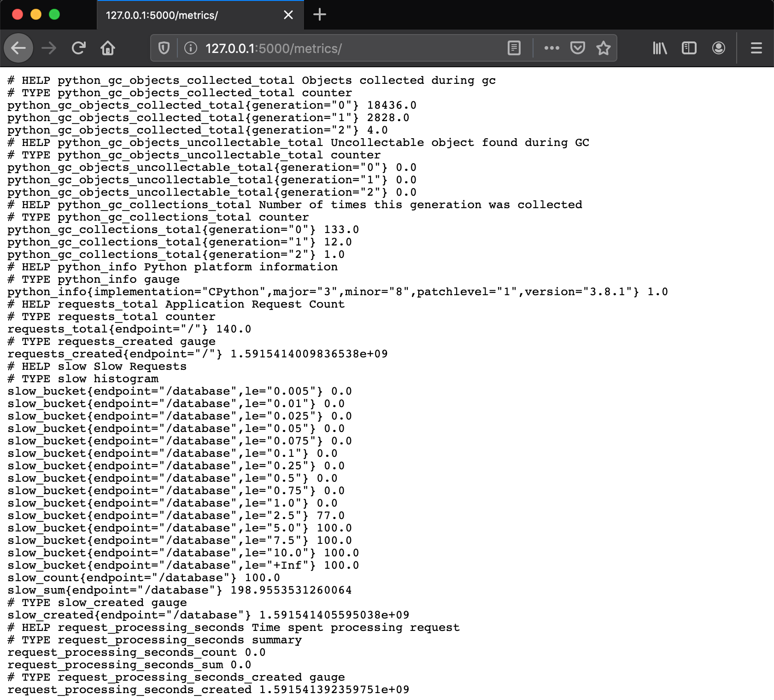Viewport: 774px width, 700px height.
Task: Toggle reader view for this page
Action: coord(514,48)
